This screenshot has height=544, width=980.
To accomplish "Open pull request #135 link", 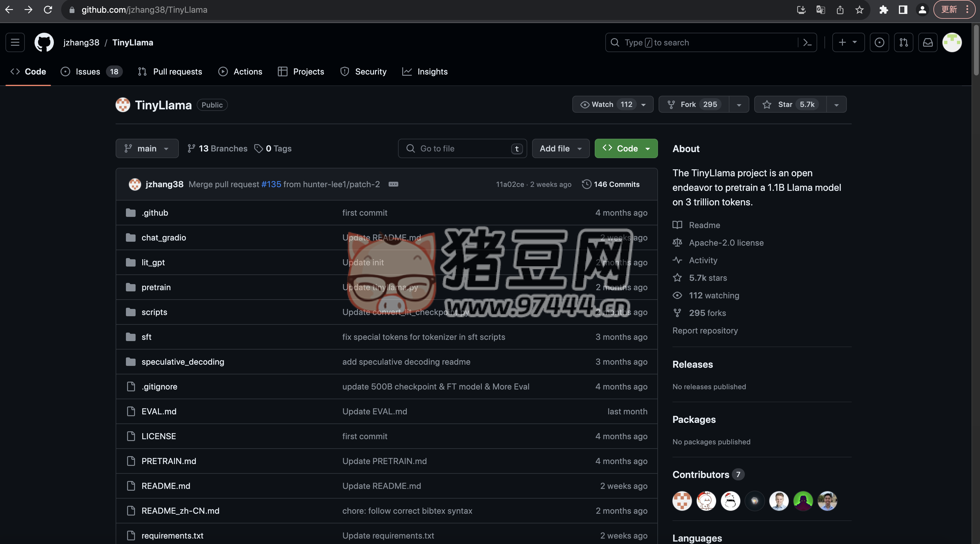I will (x=271, y=184).
